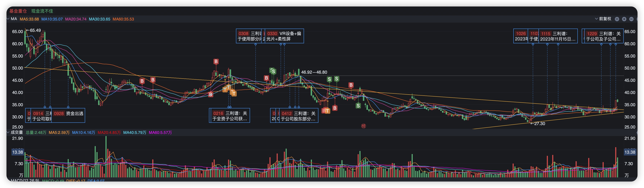Zoom in with the plus icon
The width and height of the screenshot is (644, 188).
(624, 19)
